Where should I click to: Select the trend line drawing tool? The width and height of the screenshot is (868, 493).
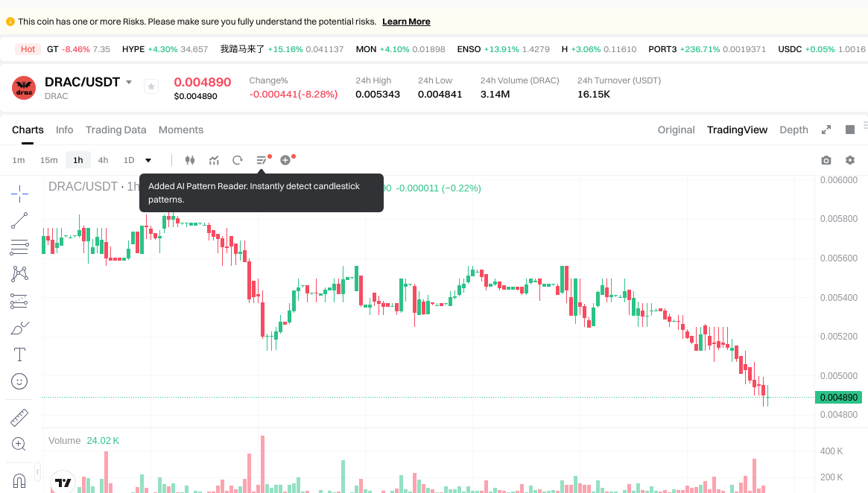click(x=19, y=220)
